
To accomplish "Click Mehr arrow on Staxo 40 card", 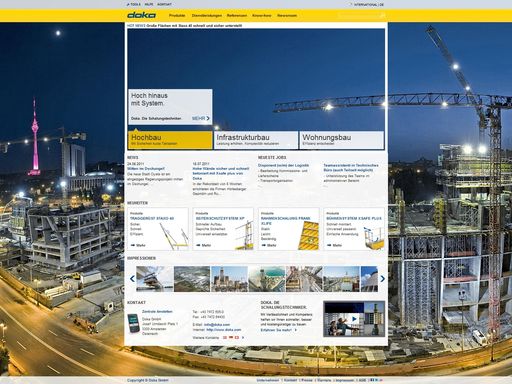I will (138, 245).
